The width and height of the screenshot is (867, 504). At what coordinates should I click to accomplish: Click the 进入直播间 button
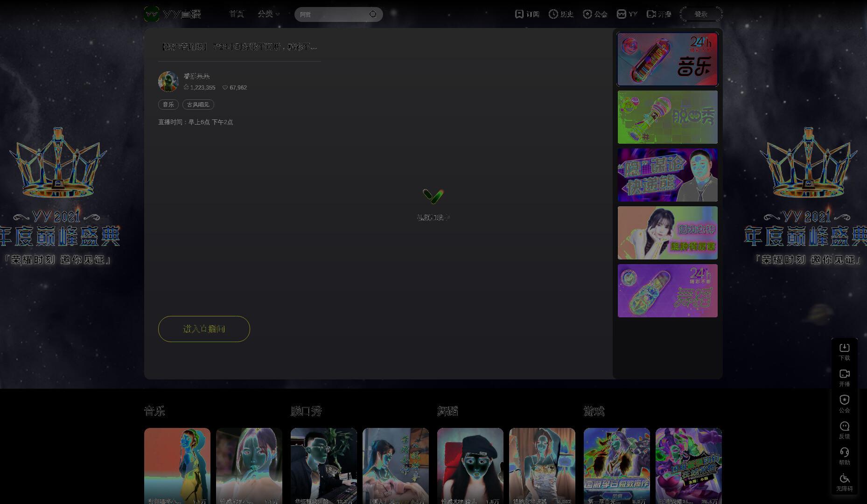(x=204, y=329)
